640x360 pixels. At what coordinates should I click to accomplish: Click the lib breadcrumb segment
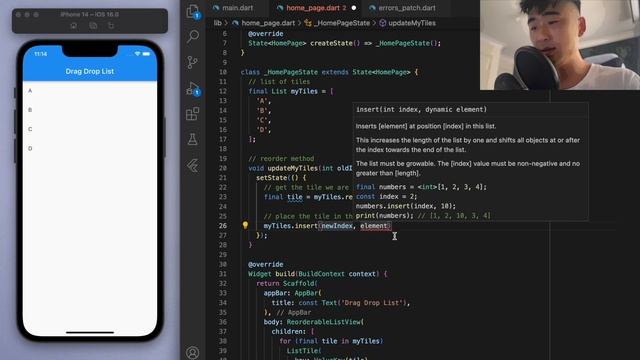(x=218, y=23)
